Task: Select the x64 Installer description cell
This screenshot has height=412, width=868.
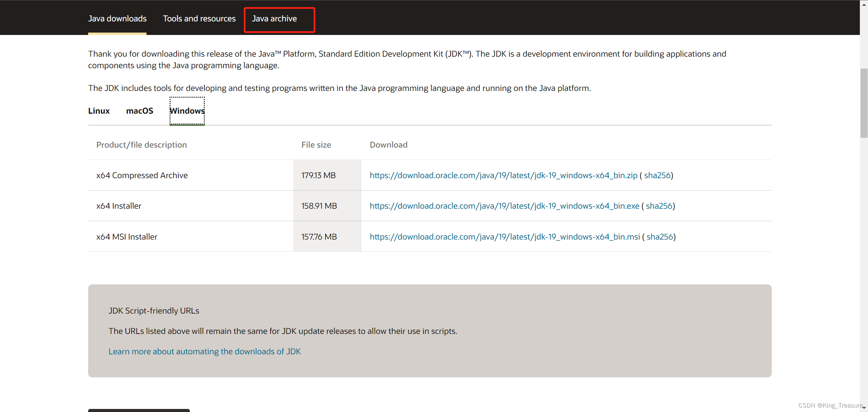Action: (x=191, y=206)
